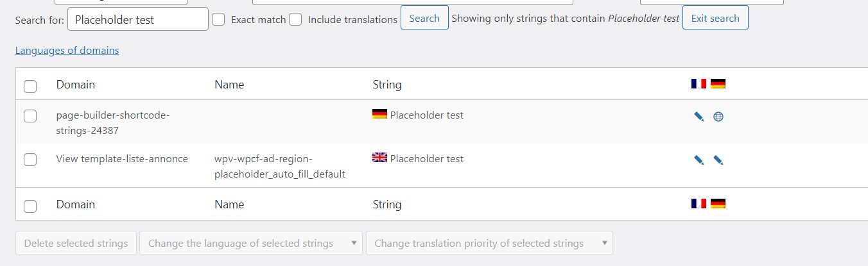Open Languages of domains link
This screenshot has height=266, width=868.
point(67,51)
